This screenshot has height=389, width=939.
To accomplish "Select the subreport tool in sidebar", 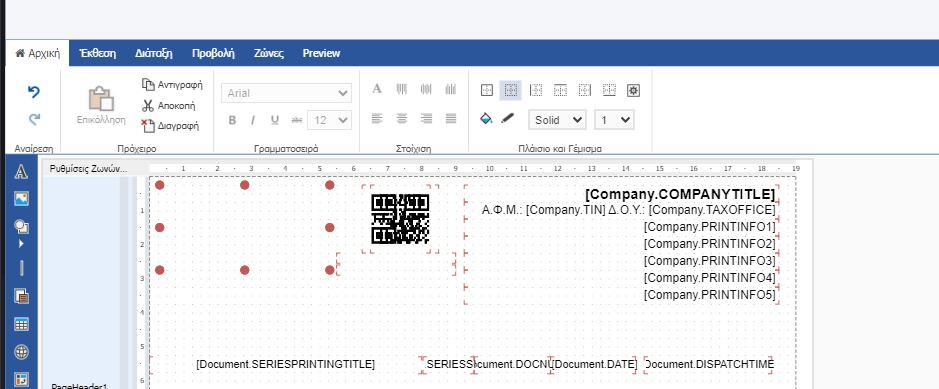I will (21, 296).
